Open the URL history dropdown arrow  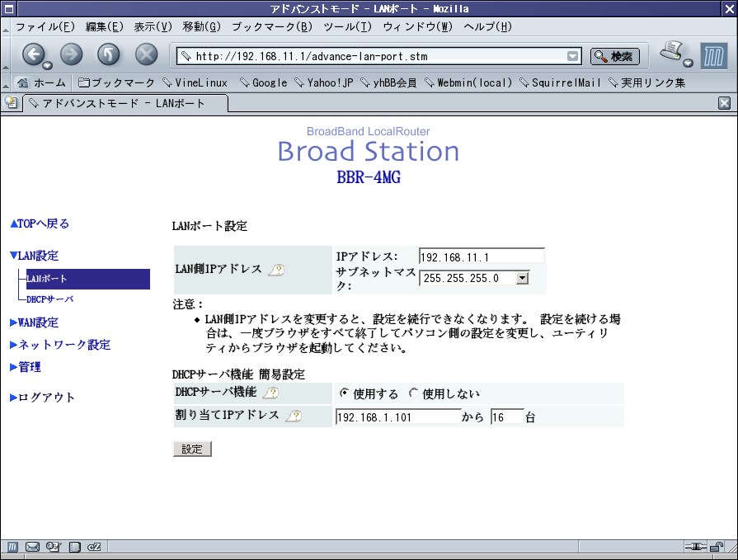572,56
